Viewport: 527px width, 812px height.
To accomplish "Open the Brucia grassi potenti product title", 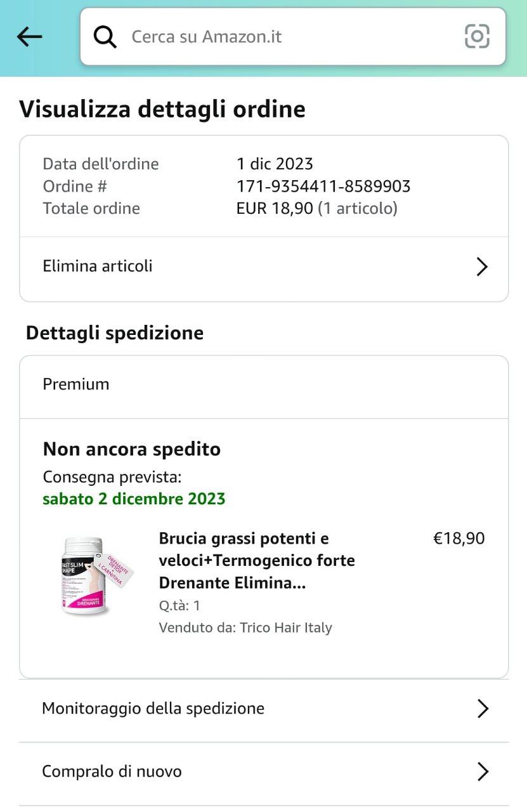I will 256,561.
